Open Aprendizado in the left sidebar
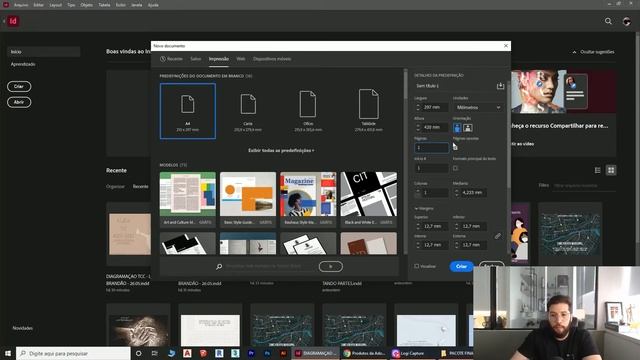640x360 pixels. 23,64
